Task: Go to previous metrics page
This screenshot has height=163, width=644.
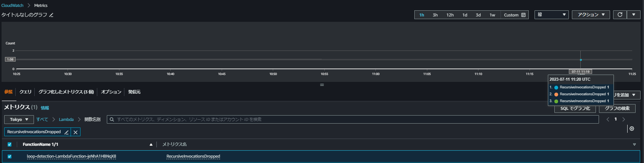Action: (608, 119)
